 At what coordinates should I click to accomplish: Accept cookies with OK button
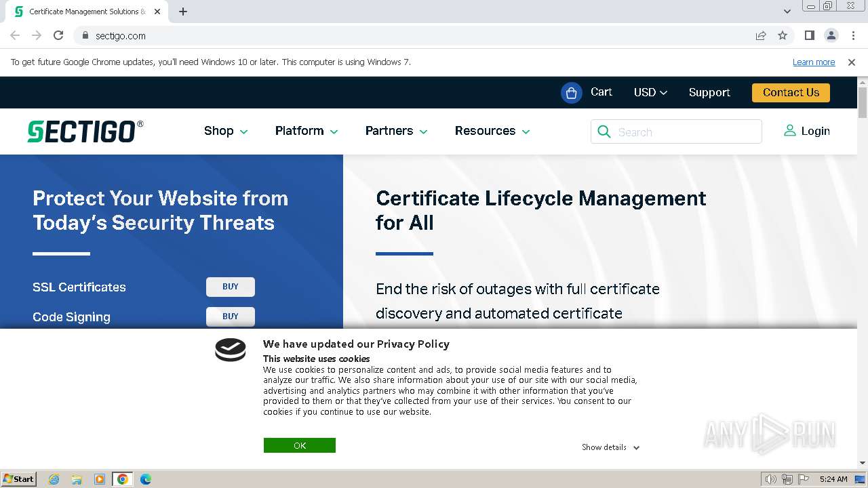(300, 445)
